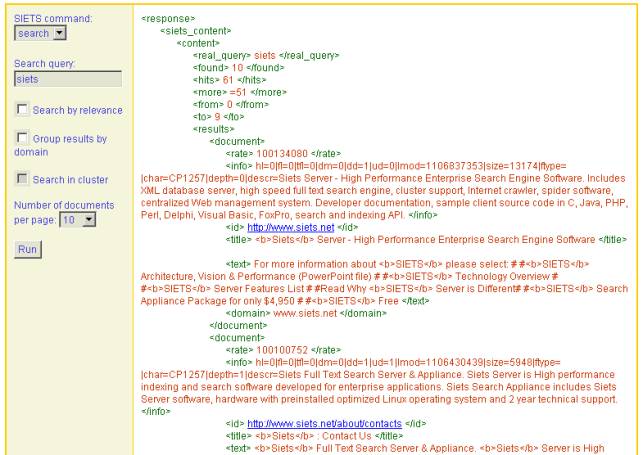The width and height of the screenshot is (643, 455).
Task: Click the opening response tag
Action: [x=168, y=18]
